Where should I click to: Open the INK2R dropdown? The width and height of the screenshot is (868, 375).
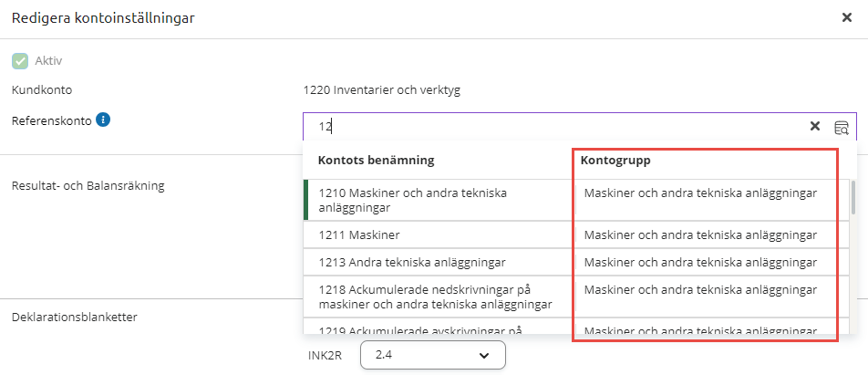[x=431, y=355]
